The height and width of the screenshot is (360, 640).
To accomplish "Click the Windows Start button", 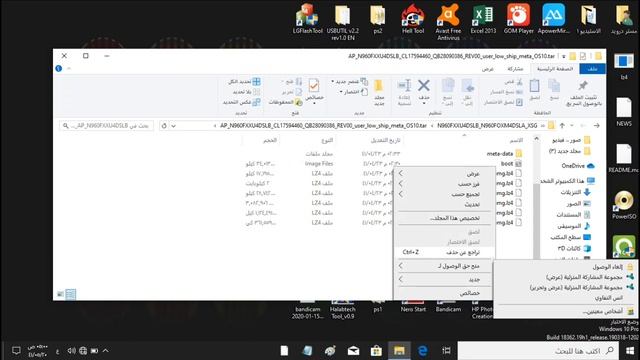I will [630, 351].
